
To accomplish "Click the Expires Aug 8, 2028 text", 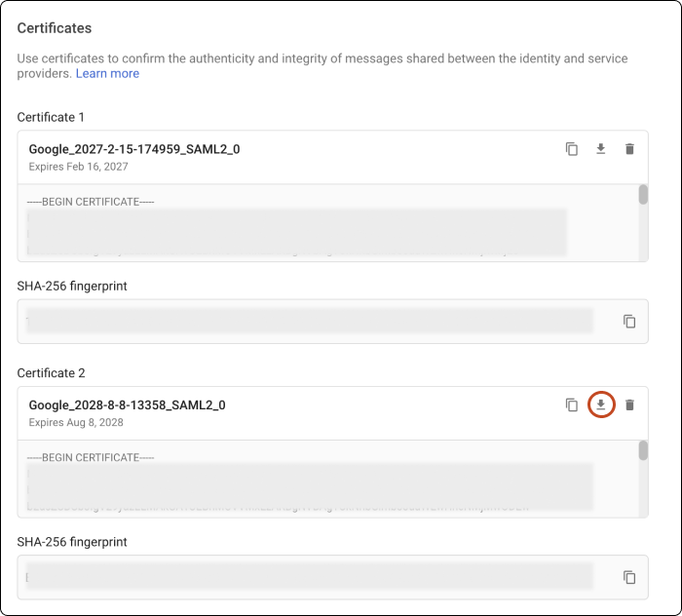I will click(75, 422).
